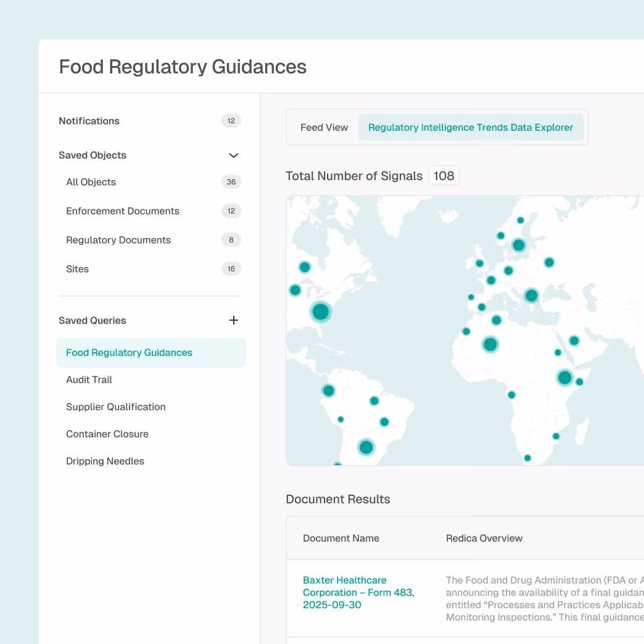Click the badge showing 36 next to All Objects
The width and height of the screenshot is (644, 644).
click(231, 182)
